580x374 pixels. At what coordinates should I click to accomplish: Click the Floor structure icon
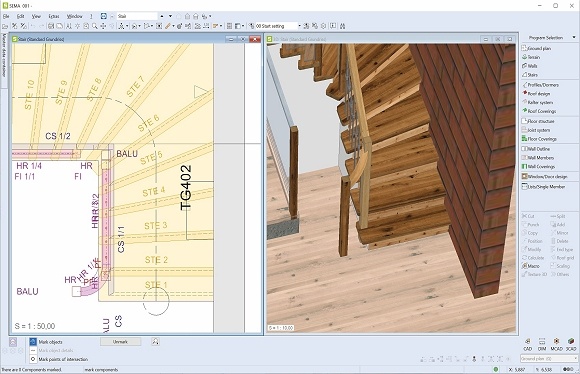pos(525,121)
